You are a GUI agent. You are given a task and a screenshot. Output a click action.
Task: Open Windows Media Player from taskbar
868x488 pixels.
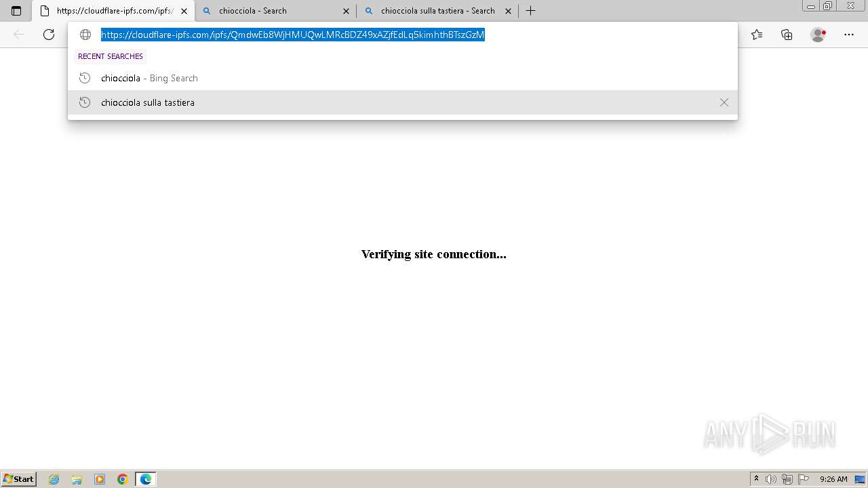coord(100,479)
